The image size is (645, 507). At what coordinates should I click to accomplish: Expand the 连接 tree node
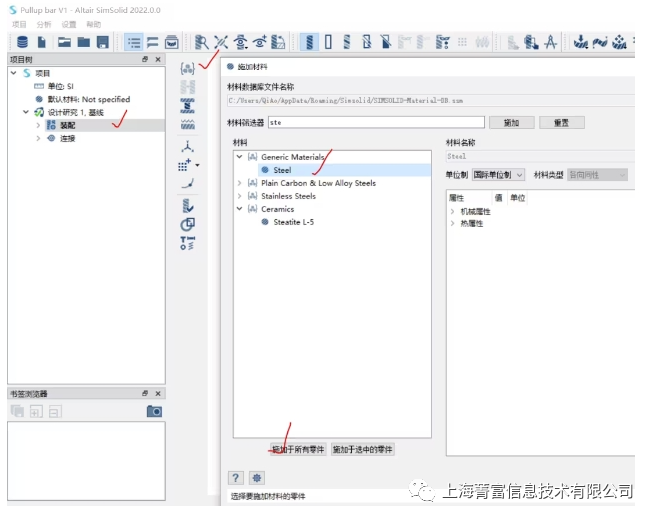click(x=38, y=138)
